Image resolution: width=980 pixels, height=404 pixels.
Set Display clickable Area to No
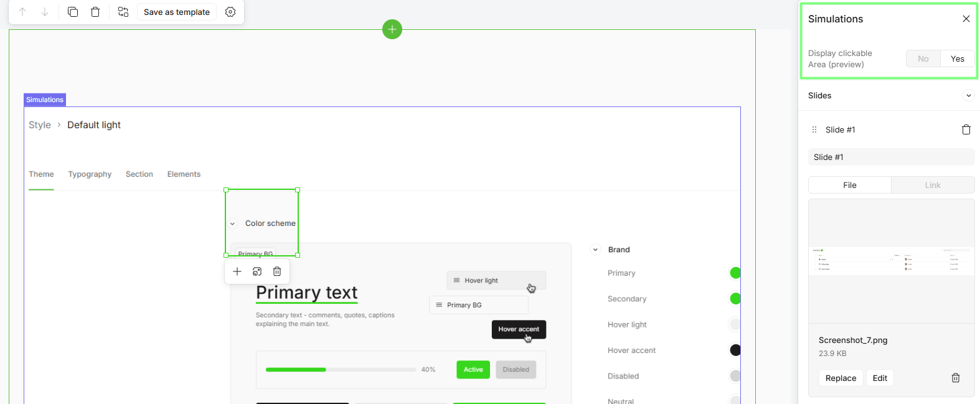tap(923, 59)
